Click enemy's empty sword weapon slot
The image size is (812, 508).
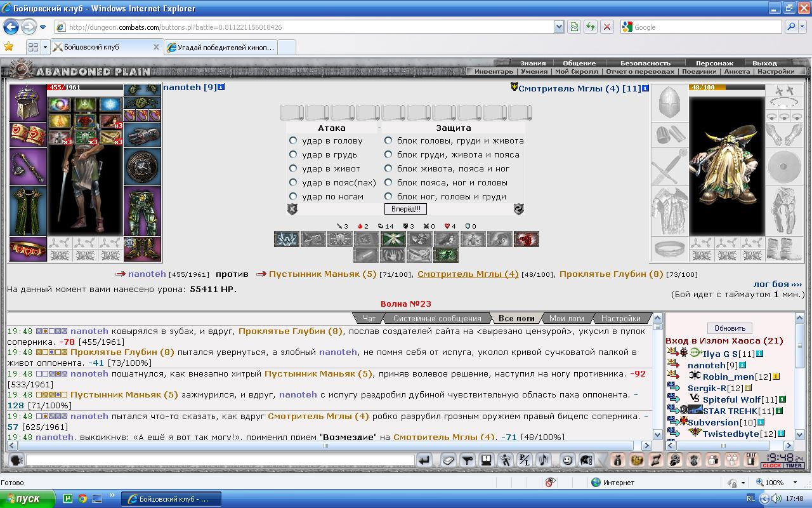point(671,166)
